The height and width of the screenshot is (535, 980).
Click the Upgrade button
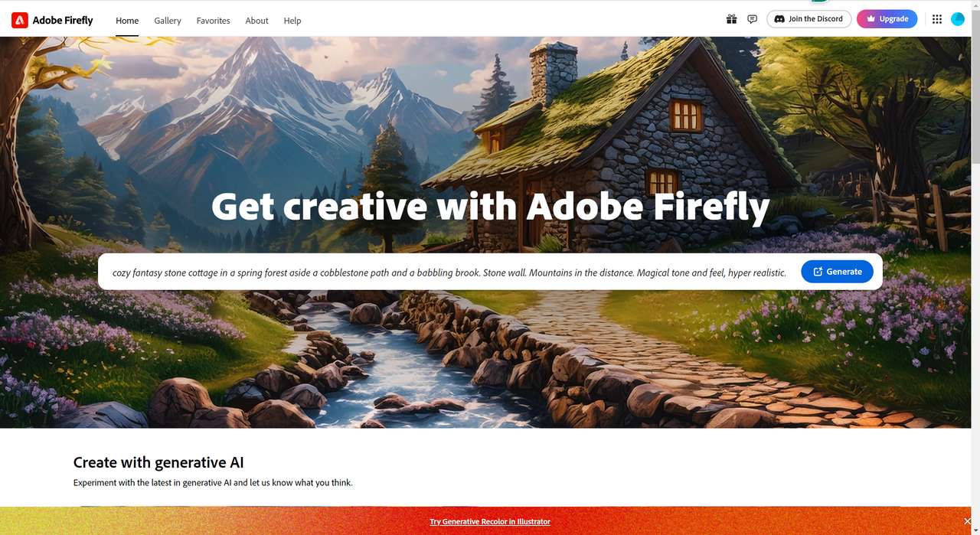coord(887,19)
